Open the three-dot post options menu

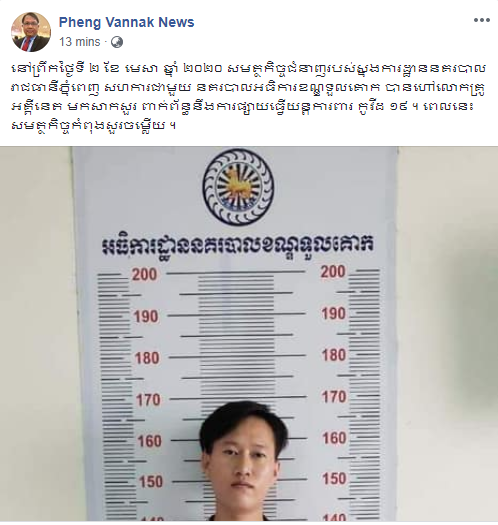482,20
